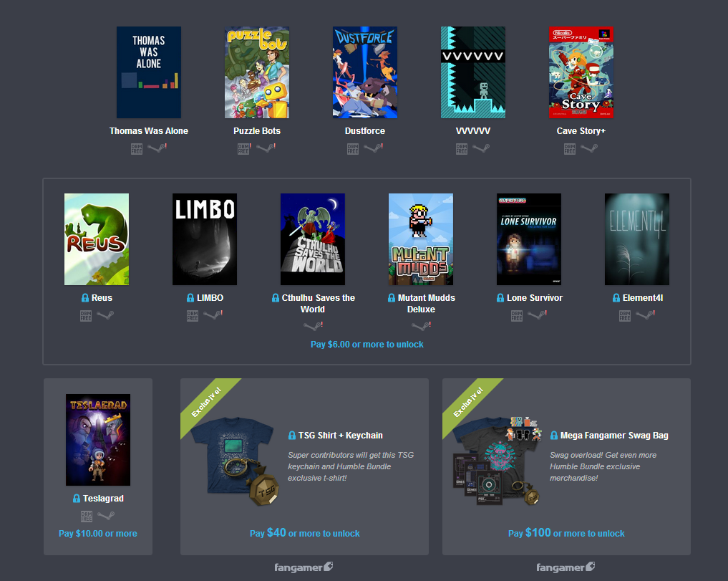This screenshot has width=728, height=581.
Task: Open the Lone Survivor game title link
Action: [534, 298]
